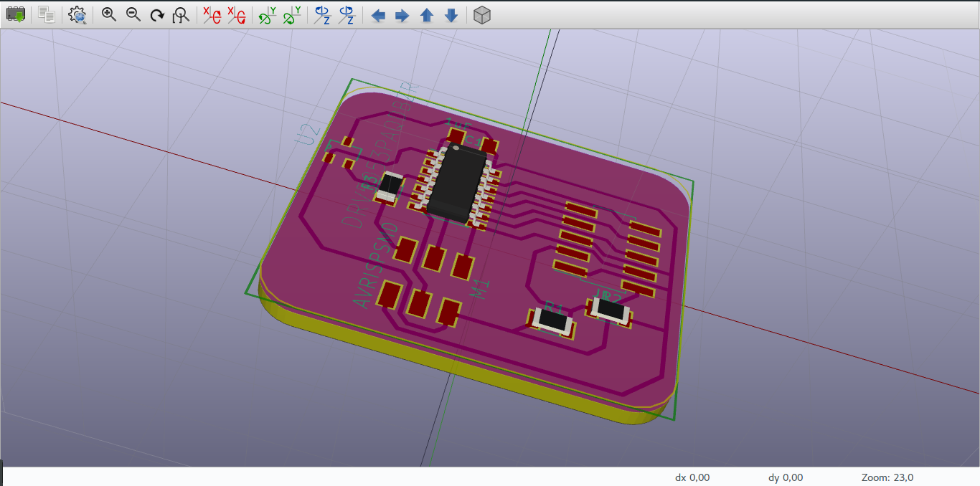
Task: Copy the 3D image to clipboard
Action: click(x=45, y=14)
